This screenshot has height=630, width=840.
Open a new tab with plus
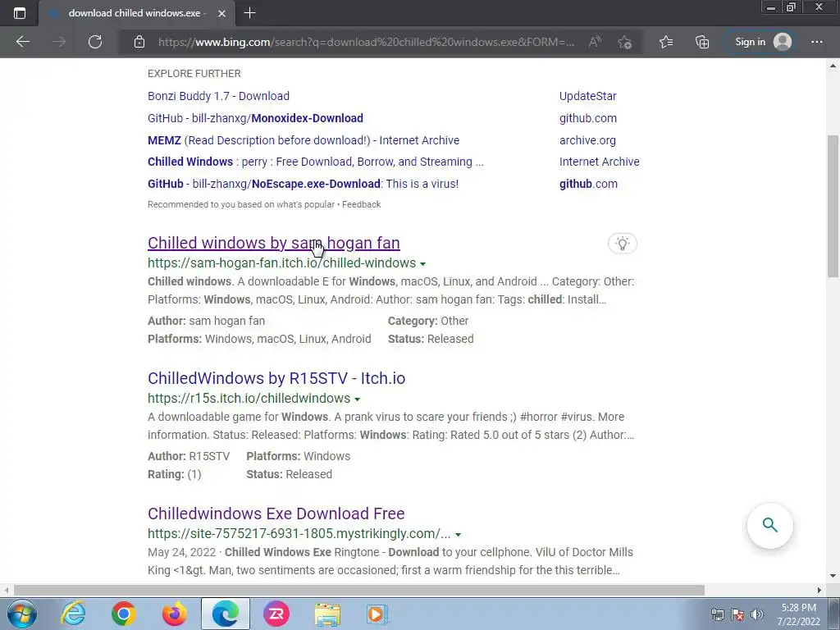click(249, 13)
